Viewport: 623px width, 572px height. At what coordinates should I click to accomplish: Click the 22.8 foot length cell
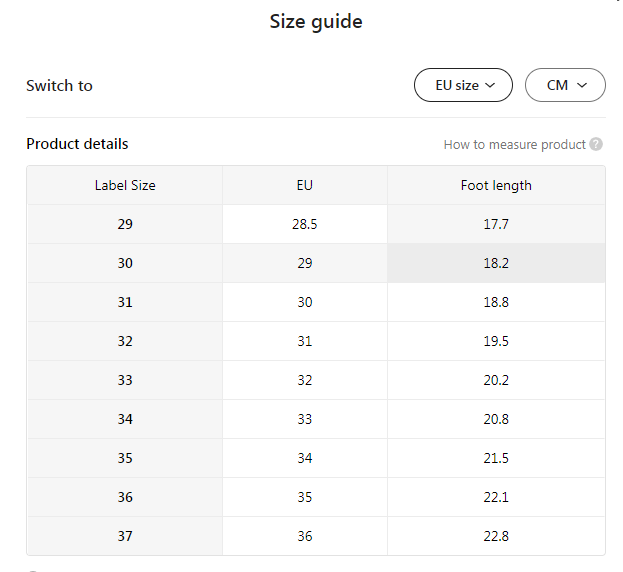click(496, 536)
